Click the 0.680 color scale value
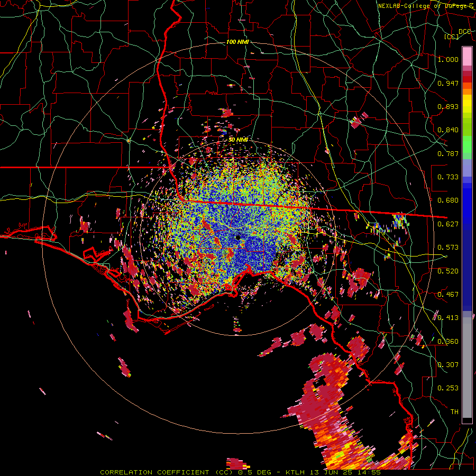This screenshot has width=476, height=476. point(448,200)
